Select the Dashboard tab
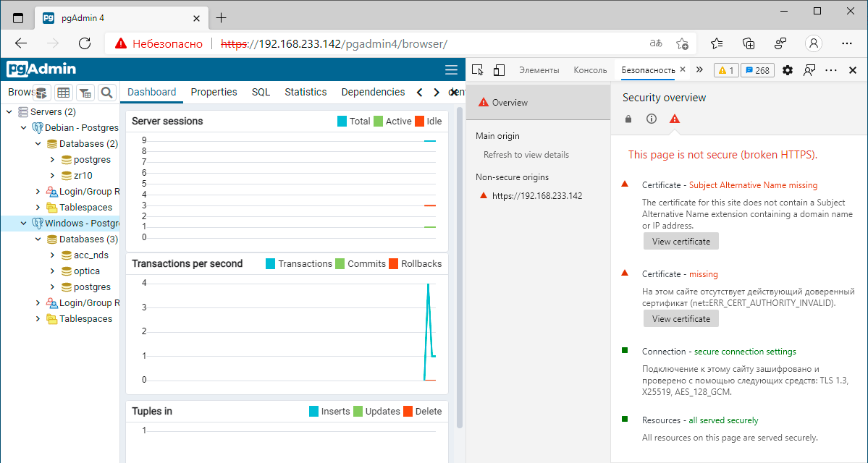 point(152,93)
